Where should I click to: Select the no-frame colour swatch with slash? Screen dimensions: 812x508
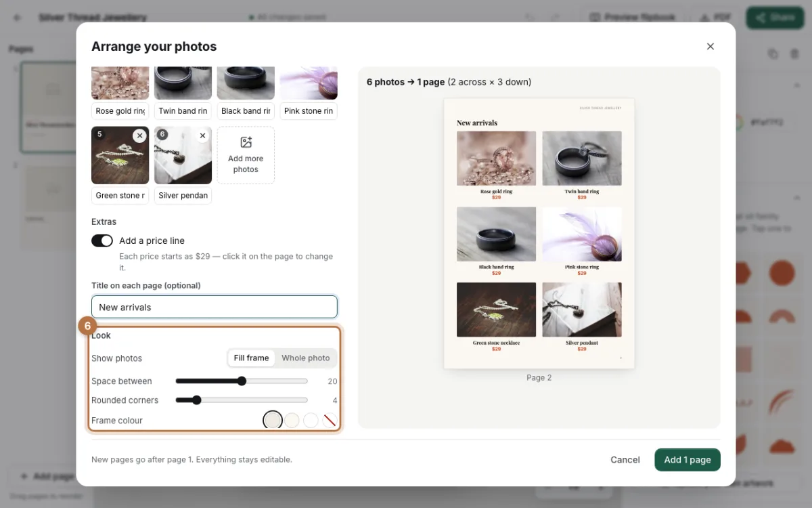330,421
